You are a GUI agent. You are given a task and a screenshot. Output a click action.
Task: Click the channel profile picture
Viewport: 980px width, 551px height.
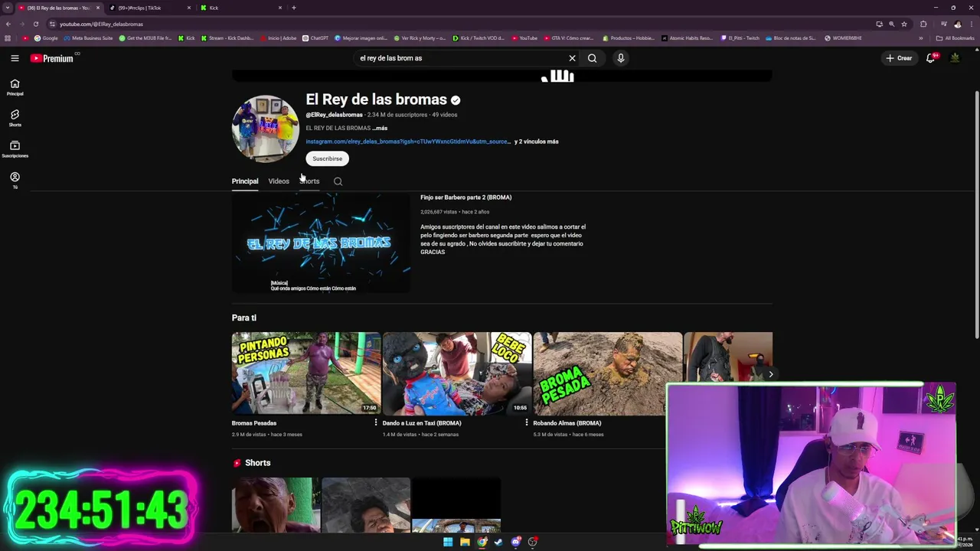pos(266,129)
